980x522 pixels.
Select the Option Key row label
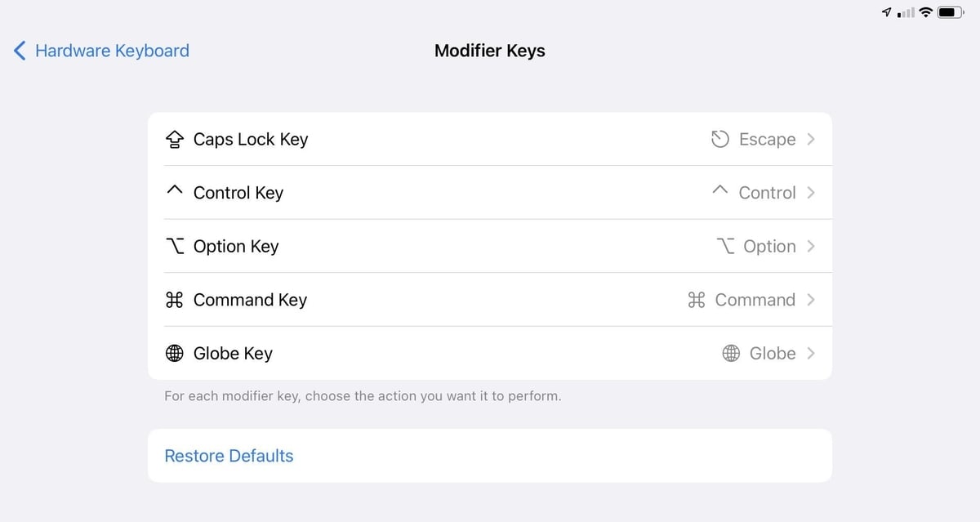pos(236,247)
